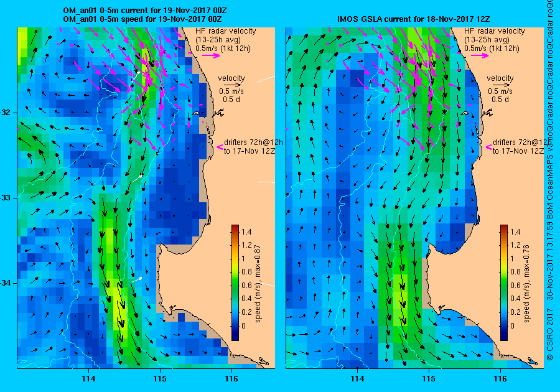Click the 0.4 tick label on IMOS GSLA colorbar
Viewport: 560px width, 392px height.
point(515,299)
